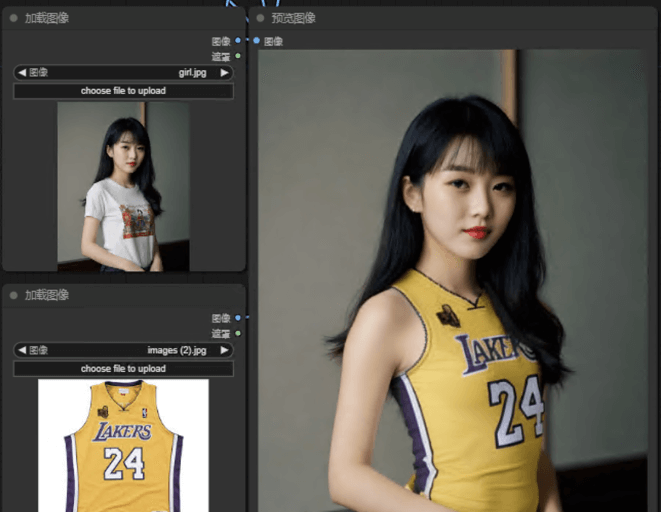Click the blue 图像 input socket on the preview node
Image resolution: width=663 pixels, height=512 pixels.
coord(257,41)
